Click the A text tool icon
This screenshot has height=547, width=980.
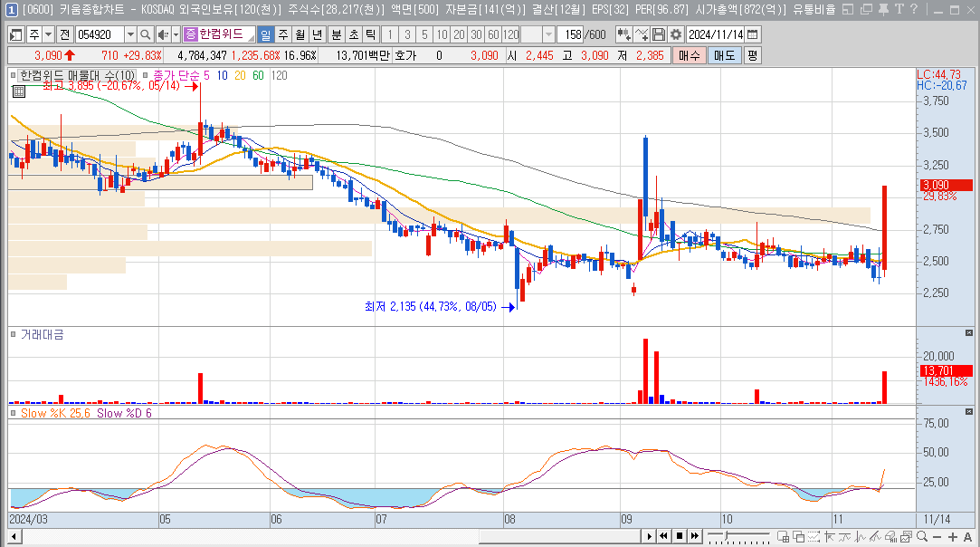click(x=967, y=537)
